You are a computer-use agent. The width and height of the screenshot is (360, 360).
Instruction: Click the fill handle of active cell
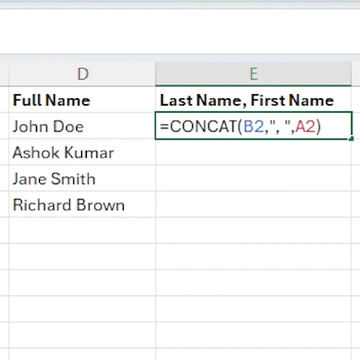tap(352, 139)
